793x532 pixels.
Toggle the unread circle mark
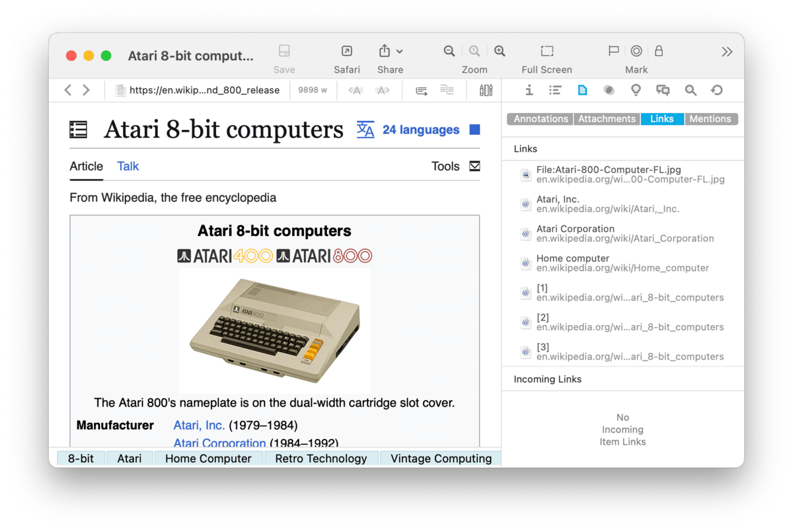point(636,52)
